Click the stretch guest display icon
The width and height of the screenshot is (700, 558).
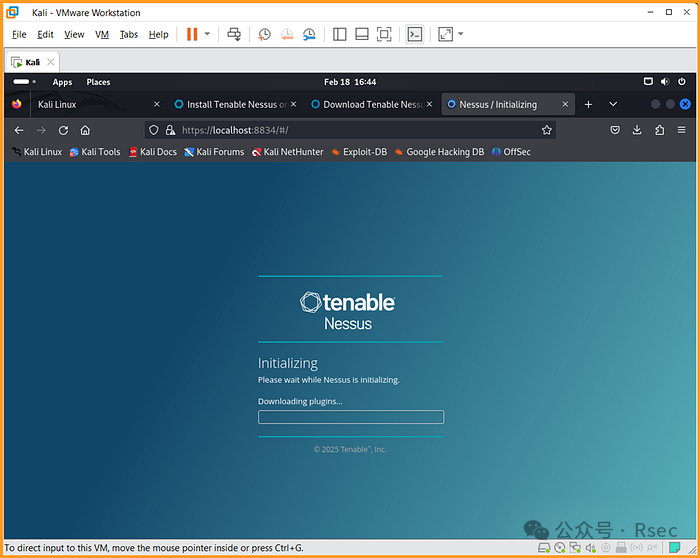tap(446, 34)
